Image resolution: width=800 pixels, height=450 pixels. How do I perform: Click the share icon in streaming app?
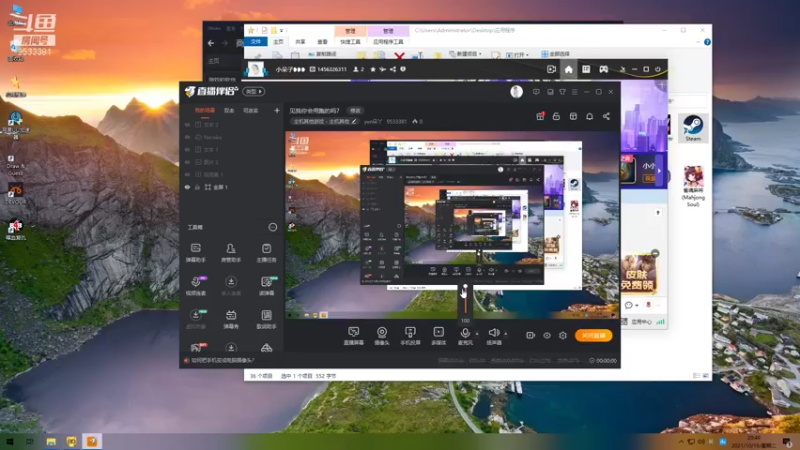pos(606,116)
